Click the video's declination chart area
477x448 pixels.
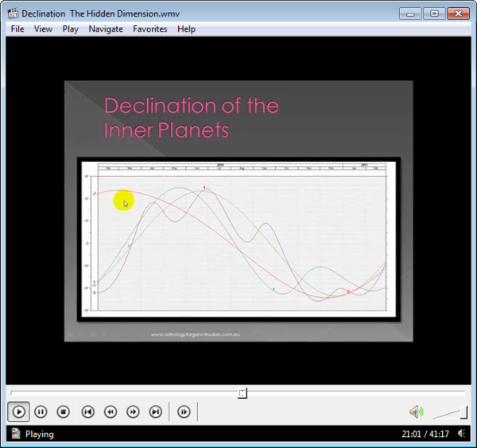238,238
